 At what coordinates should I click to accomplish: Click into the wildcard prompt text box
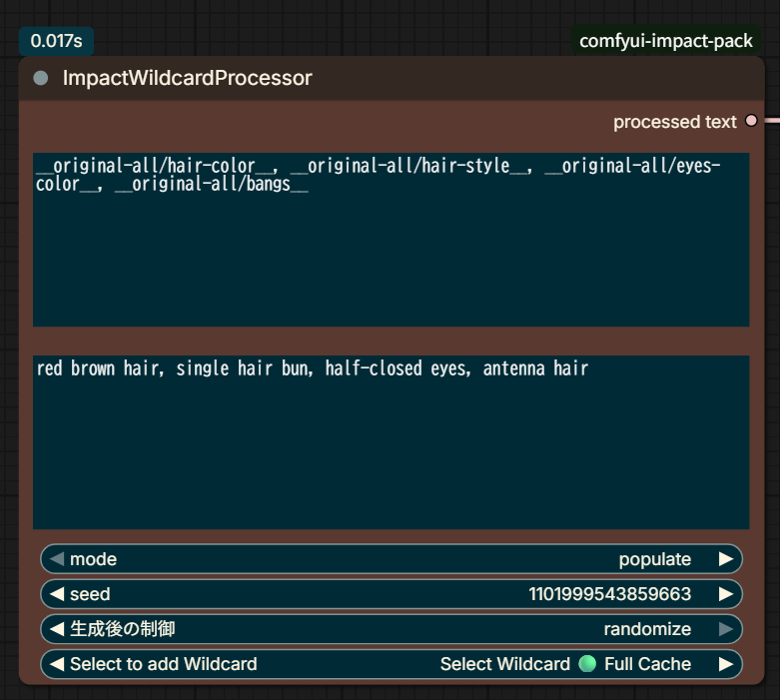(x=390, y=240)
